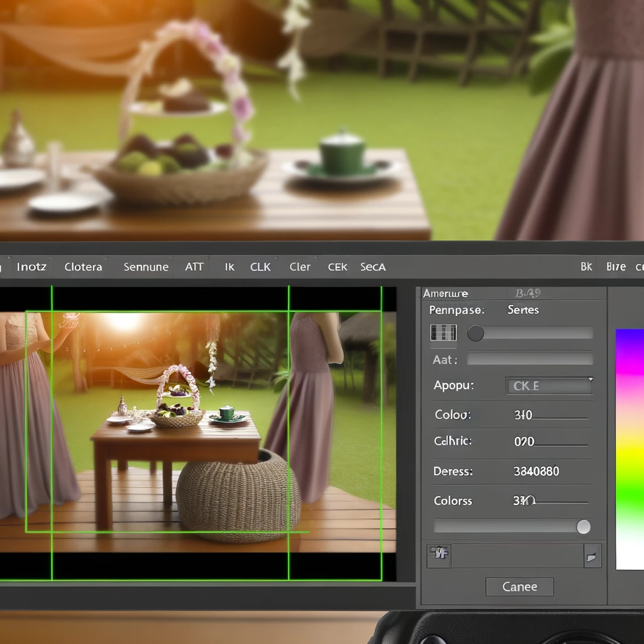This screenshot has height=644, width=644.
Task: Click the icon left of the bottom field
Action: click(439, 556)
